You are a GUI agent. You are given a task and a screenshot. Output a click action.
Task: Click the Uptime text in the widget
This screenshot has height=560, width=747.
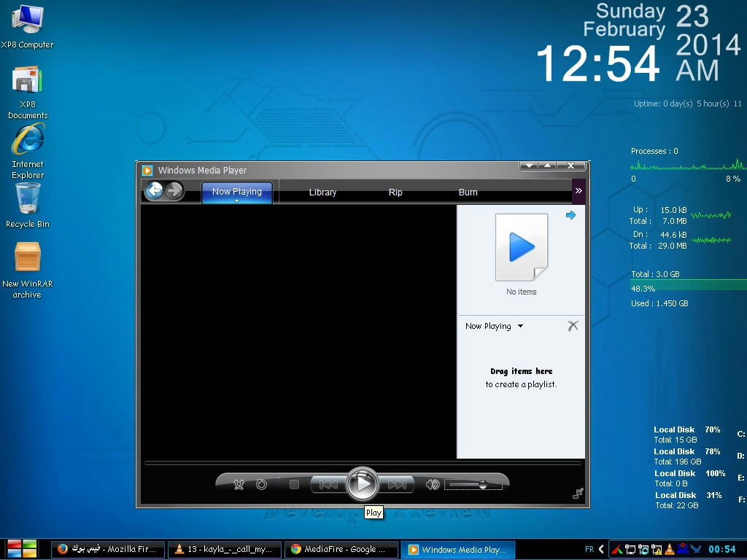pos(687,104)
